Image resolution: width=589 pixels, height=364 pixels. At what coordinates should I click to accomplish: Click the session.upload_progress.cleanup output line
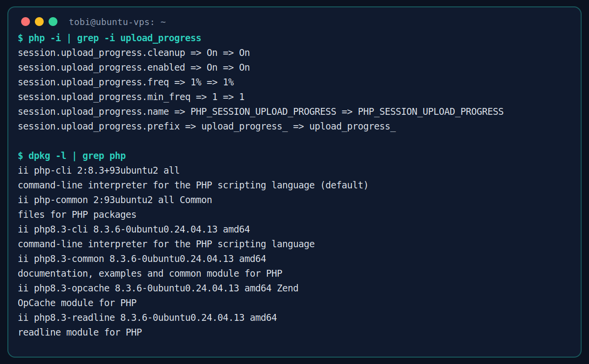point(134,53)
